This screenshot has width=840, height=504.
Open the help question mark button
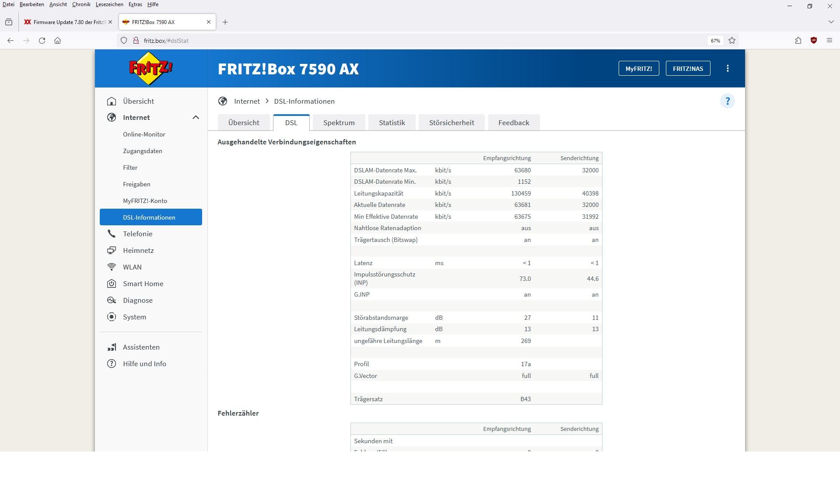[x=728, y=101]
